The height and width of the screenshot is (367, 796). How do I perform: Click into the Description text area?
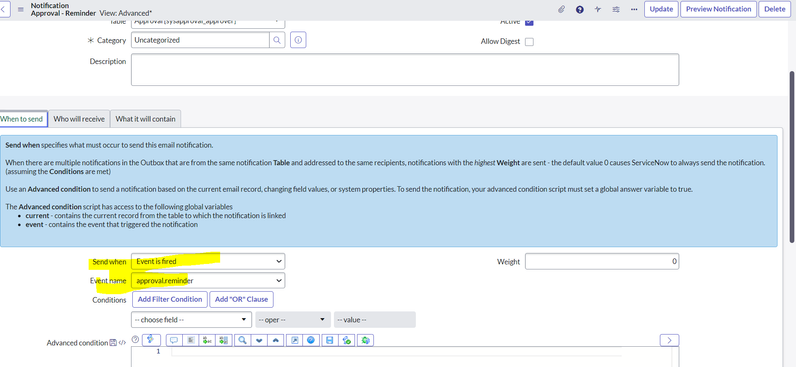[x=405, y=70]
